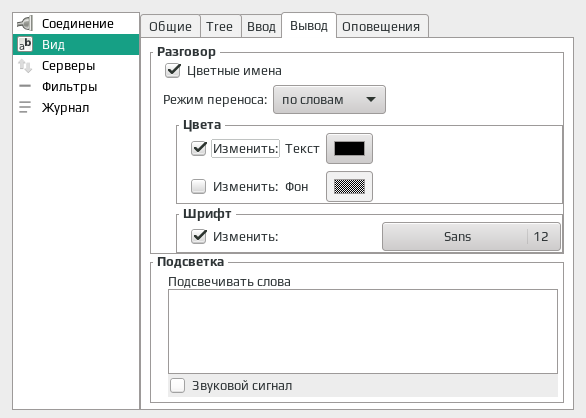Open the Режим переноса dropdown
This screenshot has height=418, width=586.
click(x=329, y=99)
